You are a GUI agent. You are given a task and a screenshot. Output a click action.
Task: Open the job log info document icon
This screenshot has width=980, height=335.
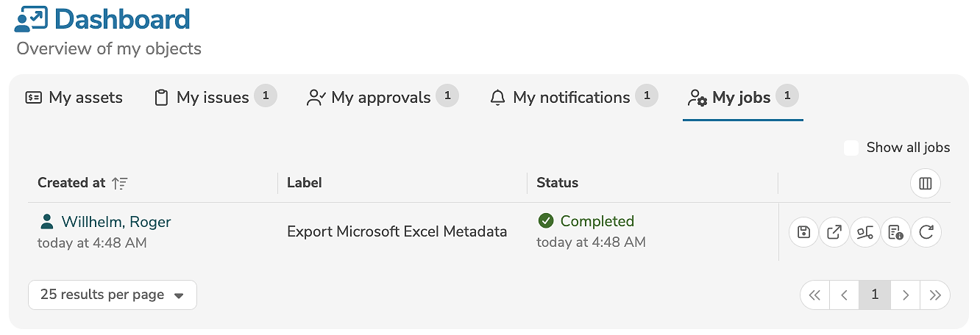point(895,233)
